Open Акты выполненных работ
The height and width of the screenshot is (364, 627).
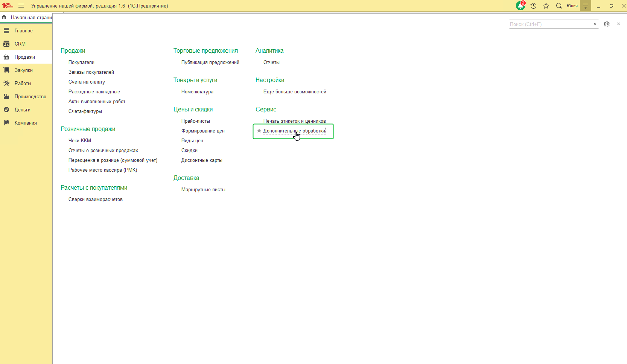pyautogui.click(x=97, y=101)
